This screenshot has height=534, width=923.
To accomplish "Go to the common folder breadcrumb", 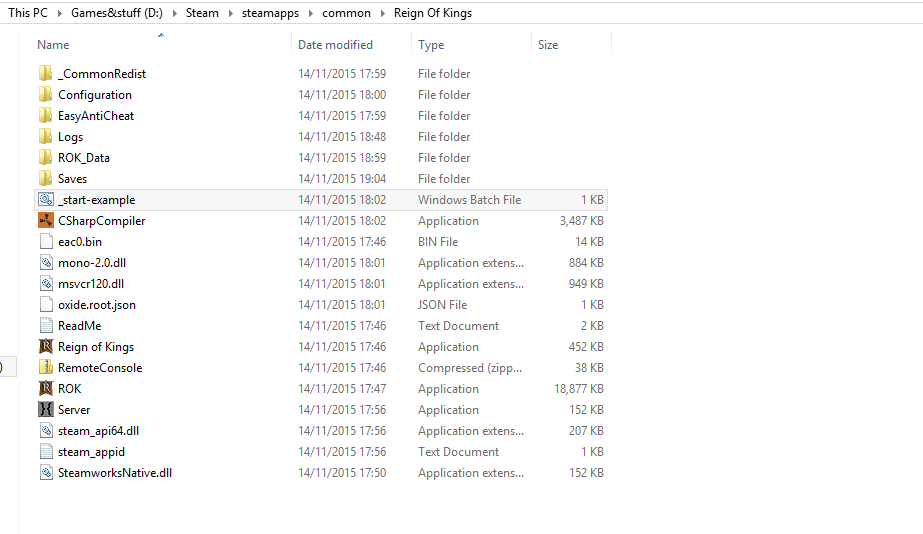I will tap(346, 13).
